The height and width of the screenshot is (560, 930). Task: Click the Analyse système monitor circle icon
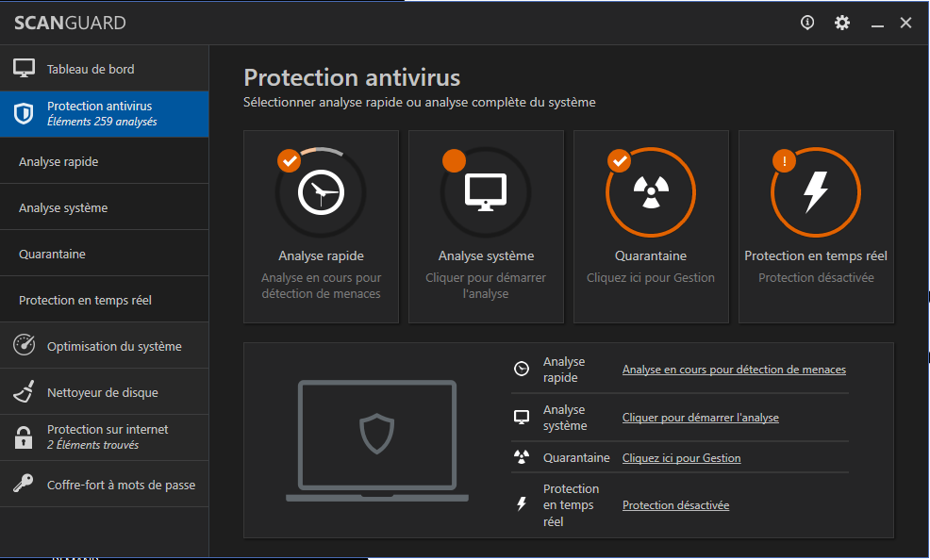486,192
